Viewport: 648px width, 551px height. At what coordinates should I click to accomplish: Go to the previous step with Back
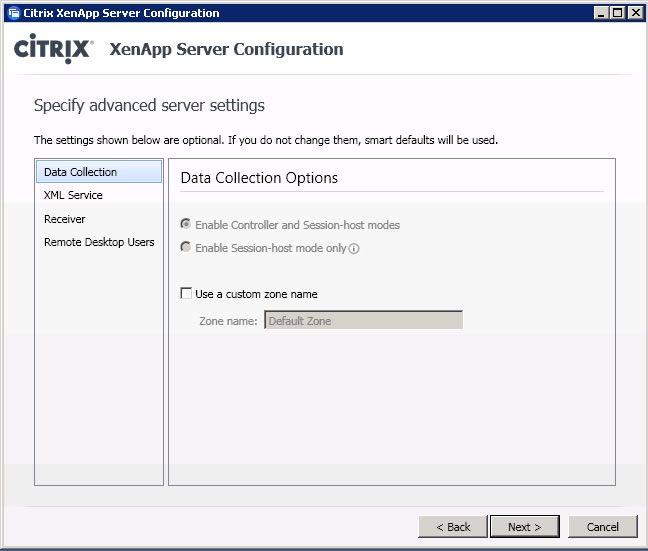[453, 527]
